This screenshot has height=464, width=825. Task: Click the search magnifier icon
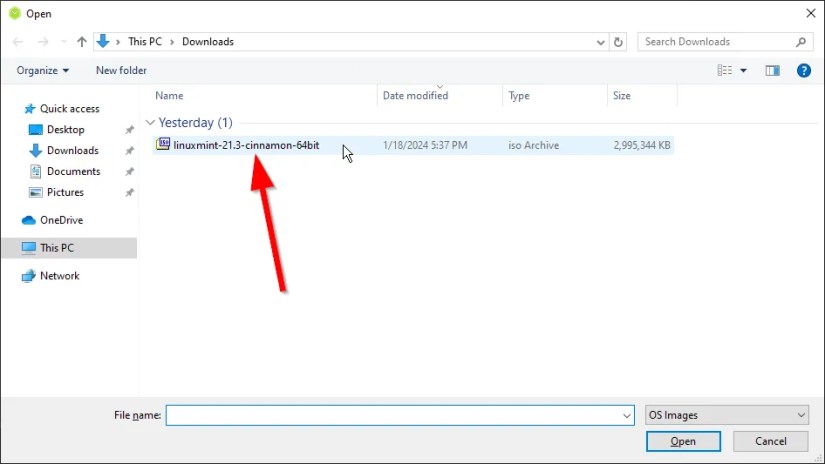coord(801,42)
